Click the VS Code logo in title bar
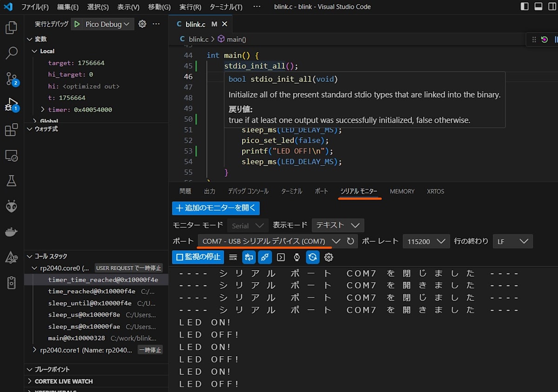Image resolution: width=558 pixels, height=392 pixels. (x=8, y=7)
